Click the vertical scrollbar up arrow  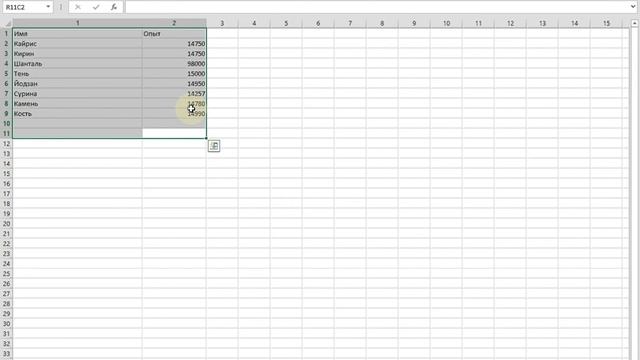(x=634, y=24)
